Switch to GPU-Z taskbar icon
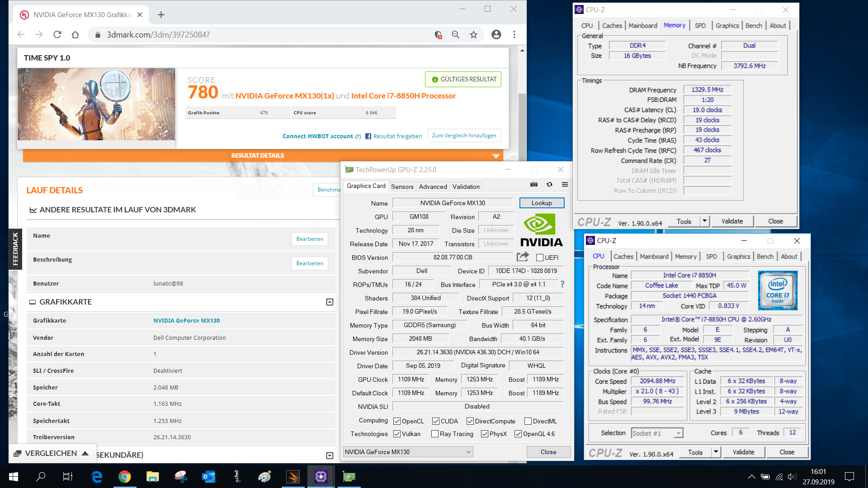 click(x=349, y=476)
